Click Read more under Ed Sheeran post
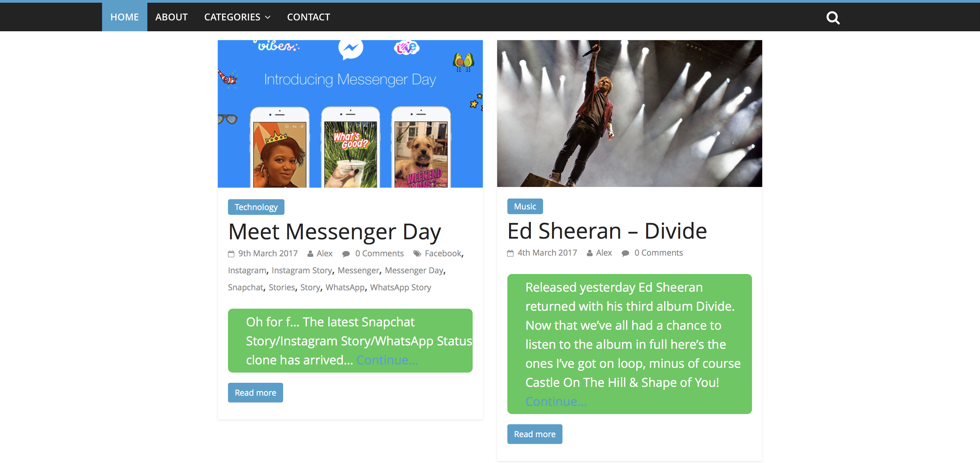 pos(535,434)
